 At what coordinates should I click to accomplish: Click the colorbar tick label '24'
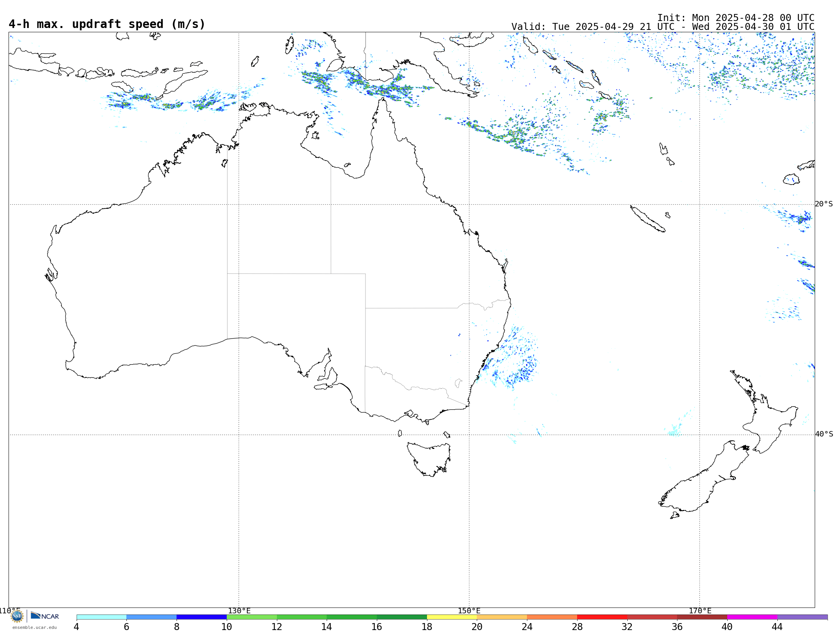point(527,627)
